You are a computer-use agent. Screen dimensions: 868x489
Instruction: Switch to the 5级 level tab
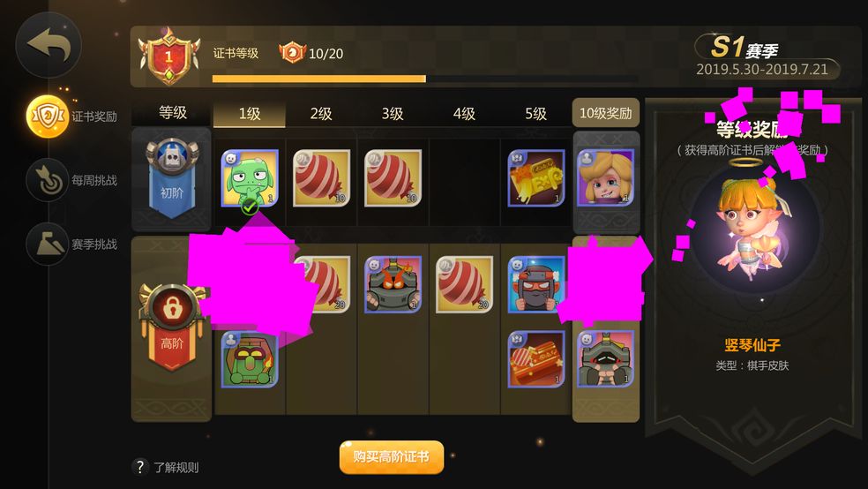tap(535, 114)
